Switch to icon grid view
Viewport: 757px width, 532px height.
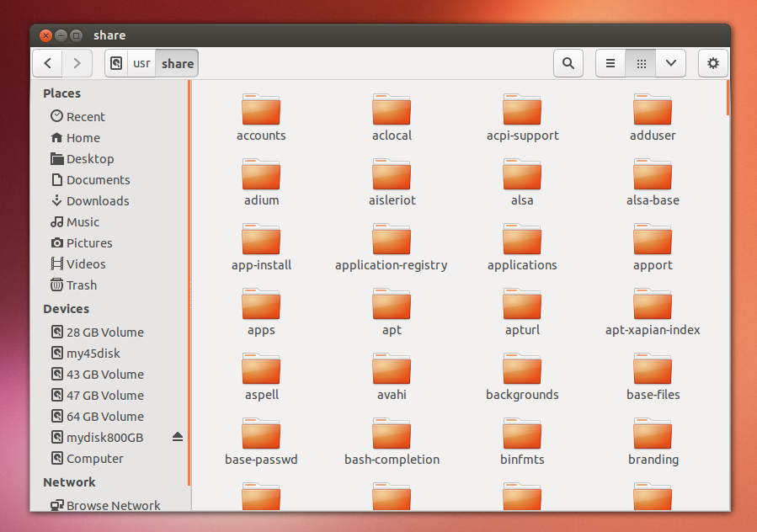[x=641, y=63]
